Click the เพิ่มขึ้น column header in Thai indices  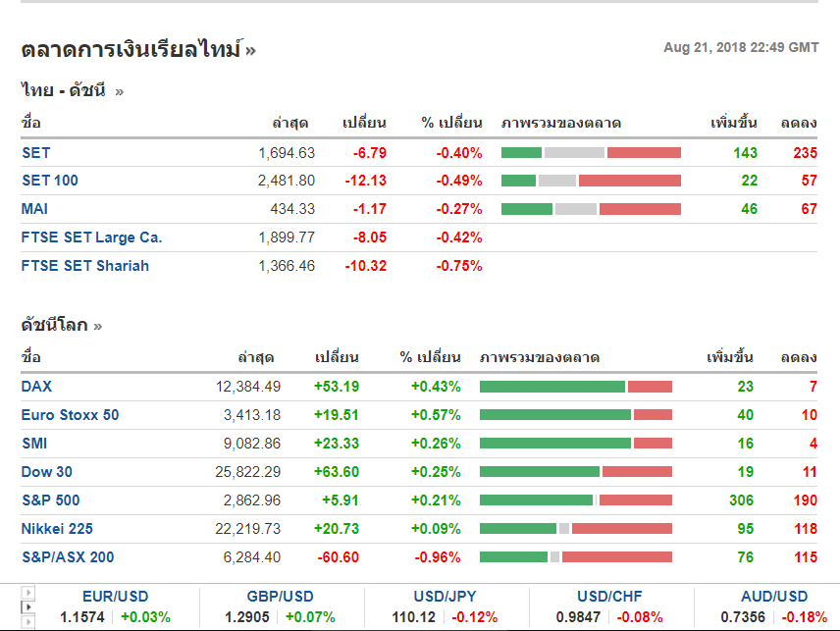coord(733,124)
